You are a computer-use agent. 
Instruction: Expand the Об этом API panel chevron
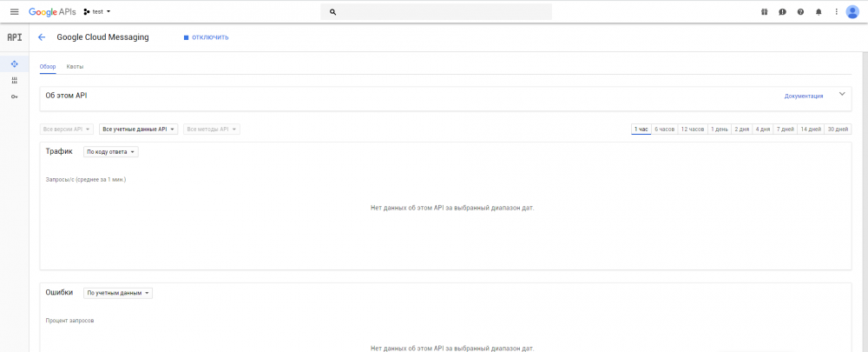[842, 94]
